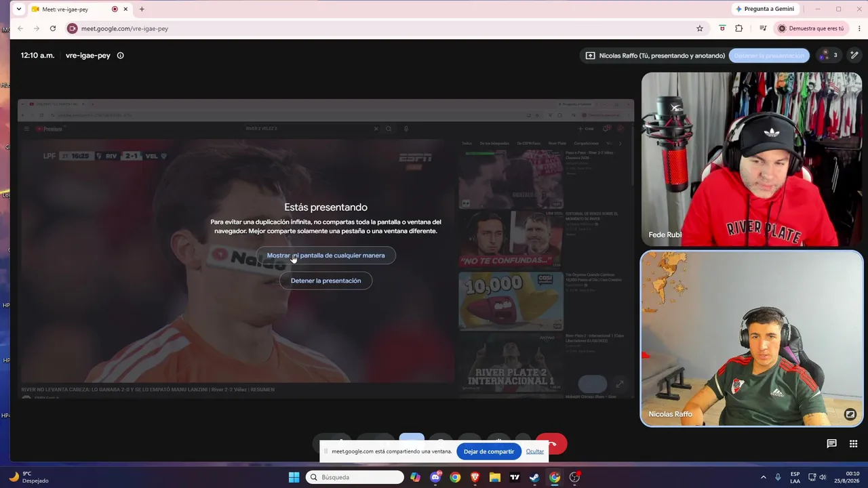Go back to the previous page
Image resolution: width=868 pixels, height=488 pixels.
20,28
